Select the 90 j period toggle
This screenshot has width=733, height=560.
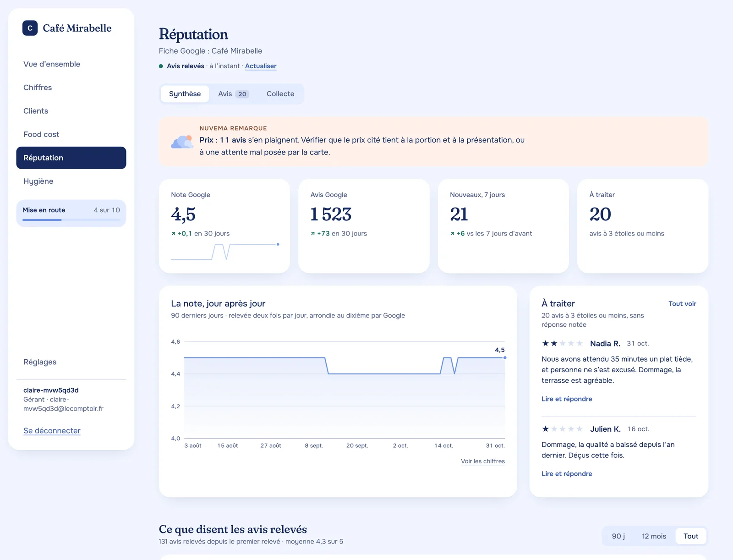coord(618,536)
